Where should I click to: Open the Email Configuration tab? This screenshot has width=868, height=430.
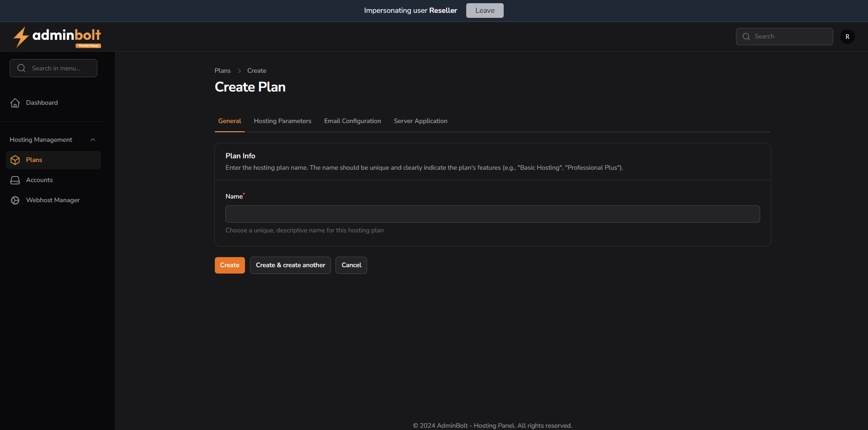[352, 121]
